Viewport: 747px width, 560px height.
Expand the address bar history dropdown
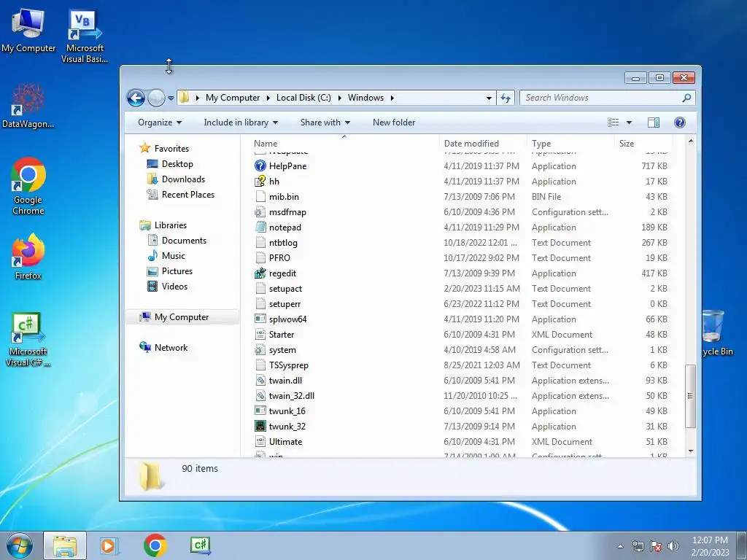[489, 98]
